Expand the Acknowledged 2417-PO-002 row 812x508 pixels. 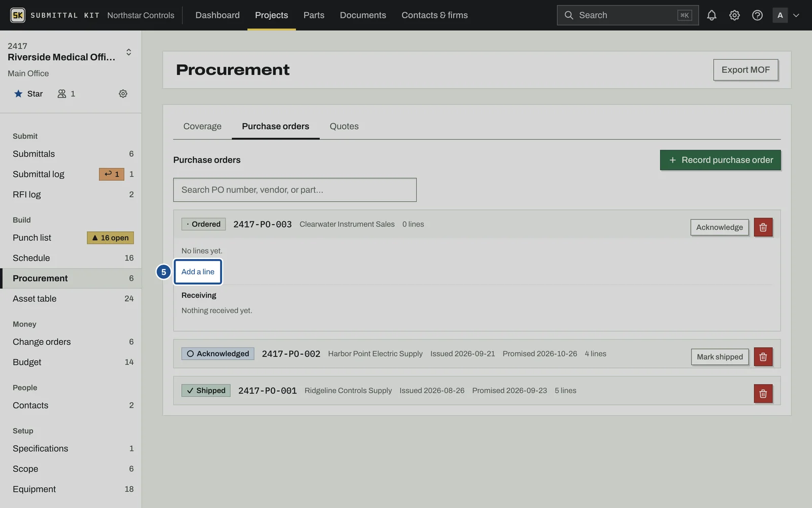coord(476,354)
